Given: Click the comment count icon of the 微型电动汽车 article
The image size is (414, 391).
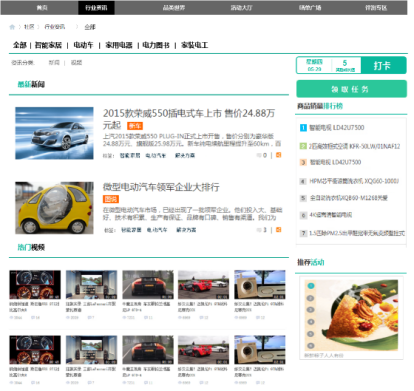Looking at the screenshot, I should 259,230.
